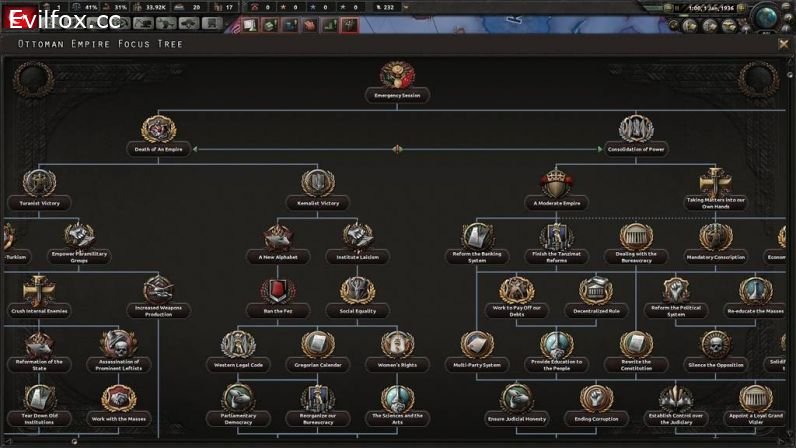Image resolution: width=796 pixels, height=448 pixels.
Task: Click the Women's Rights focus icon
Action: pyautogui.click(x=396, y=346)
